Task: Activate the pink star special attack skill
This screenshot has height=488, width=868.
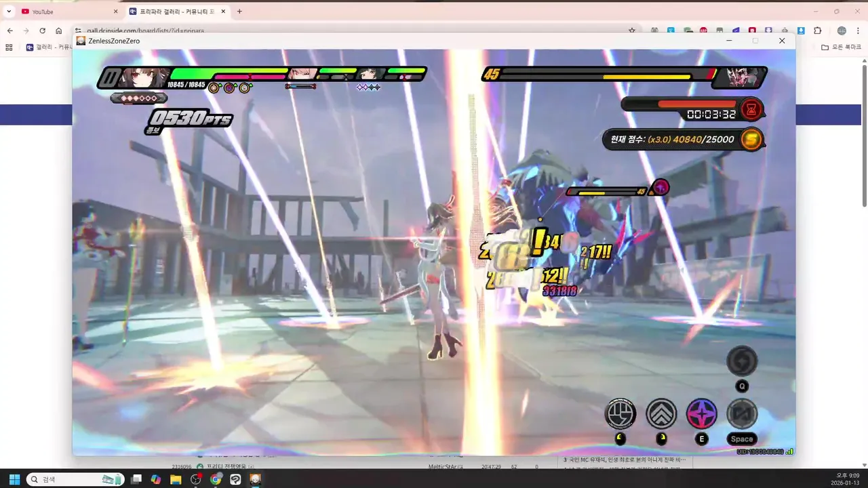Action: (701, 413)
